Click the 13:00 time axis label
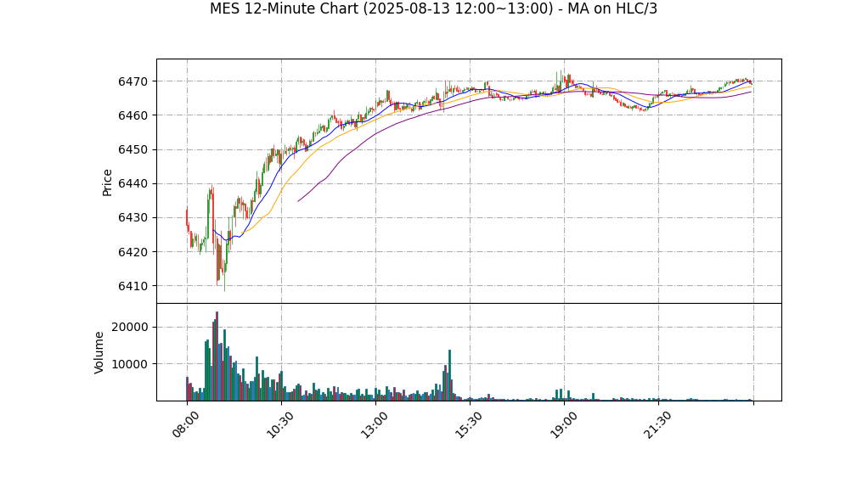This screenshot has height=488, width=868. click(x=375, y=424)
